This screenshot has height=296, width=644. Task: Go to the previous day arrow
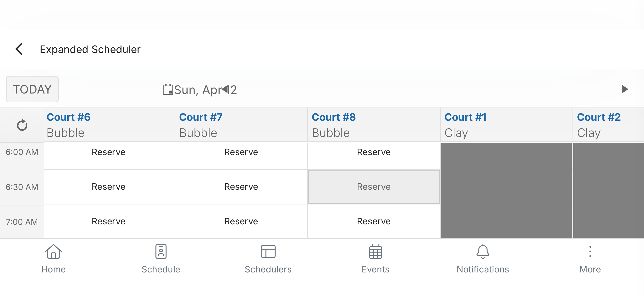point(225,89)
